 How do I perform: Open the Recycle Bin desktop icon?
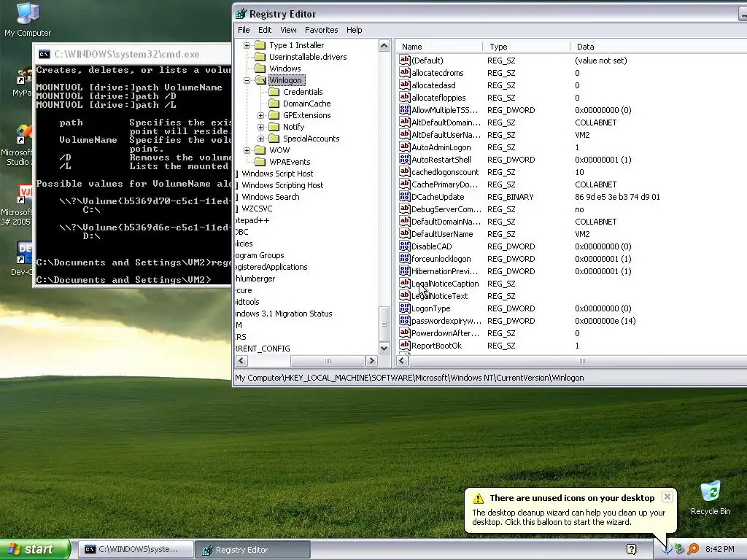711,498
